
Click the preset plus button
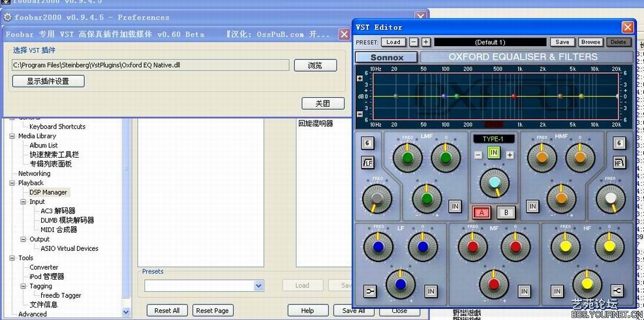click(x=425, y=42)
